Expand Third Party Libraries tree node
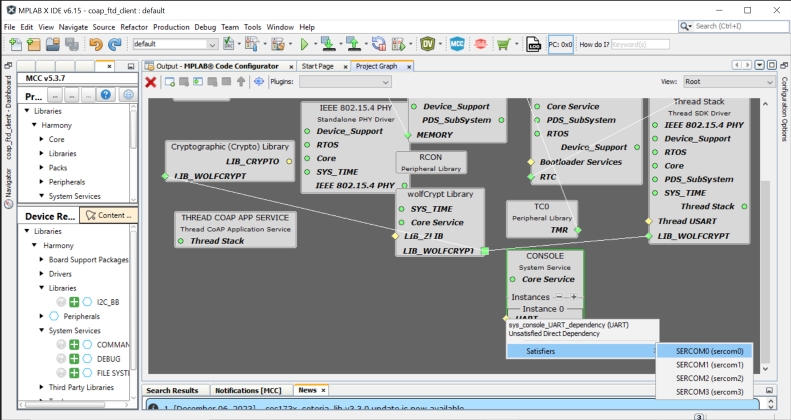This screenshot has height=420, width=791. pos(42,387)
